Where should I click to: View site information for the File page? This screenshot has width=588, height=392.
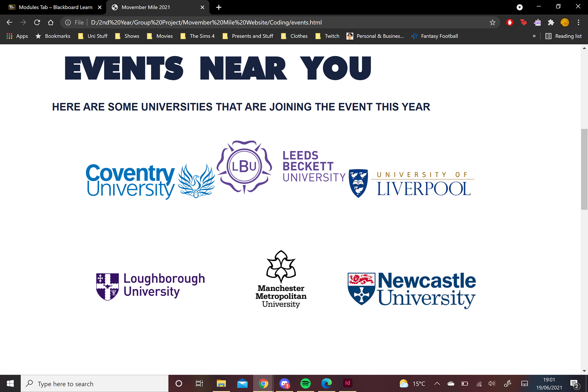74,22
